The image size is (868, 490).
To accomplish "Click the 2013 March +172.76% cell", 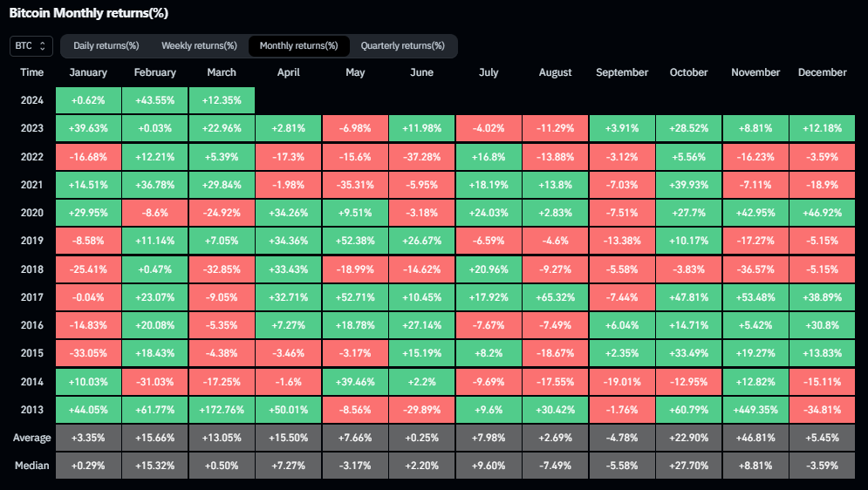I will click(222, 410).
